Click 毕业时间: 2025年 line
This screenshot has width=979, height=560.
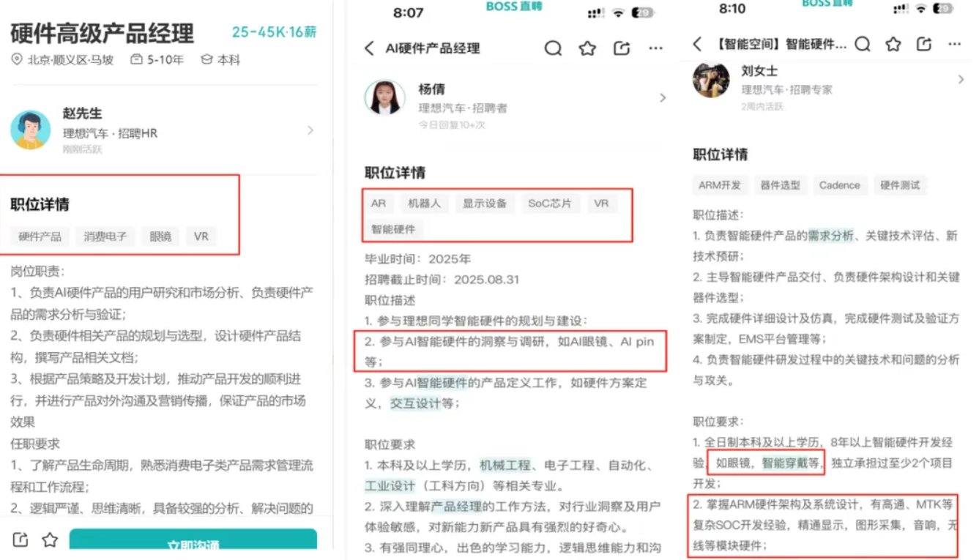pyautogui.click(x=418, y=258)
